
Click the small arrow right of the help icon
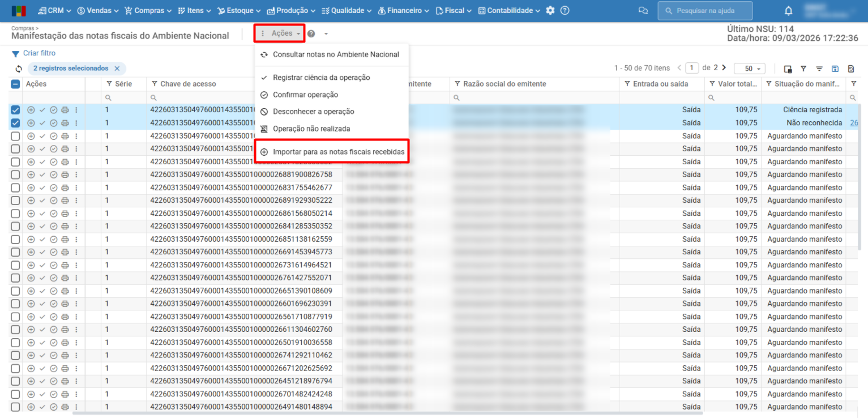click(326, 34)
